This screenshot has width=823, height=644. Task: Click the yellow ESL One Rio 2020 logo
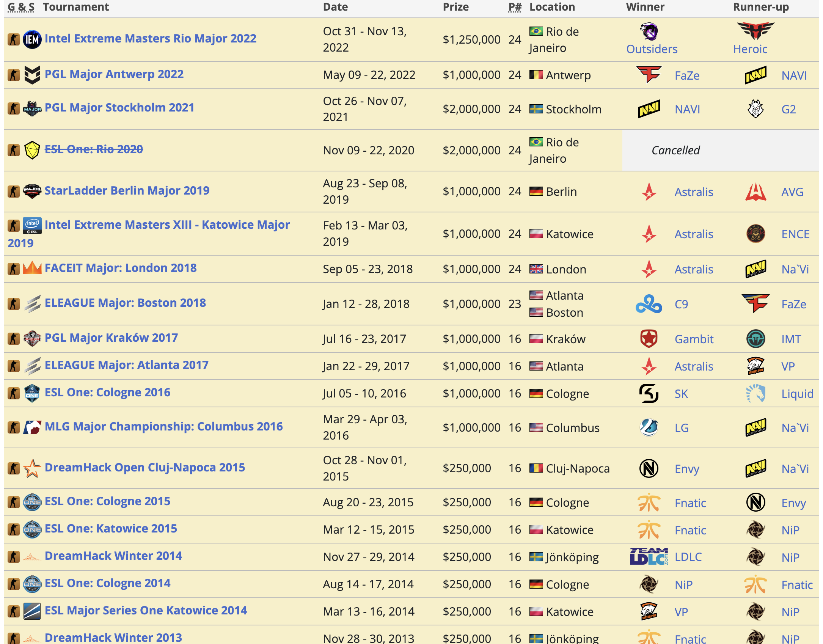click(x=32, y=150)
